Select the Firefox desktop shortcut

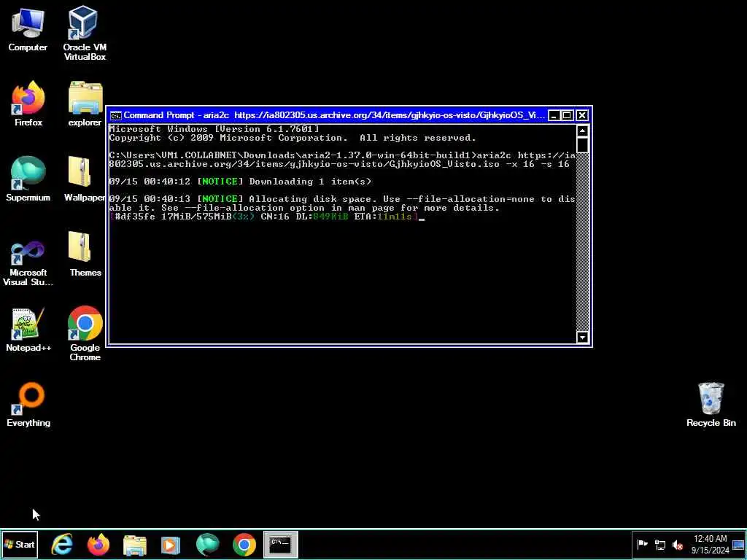pyautogui.click(x=28, y=104)
